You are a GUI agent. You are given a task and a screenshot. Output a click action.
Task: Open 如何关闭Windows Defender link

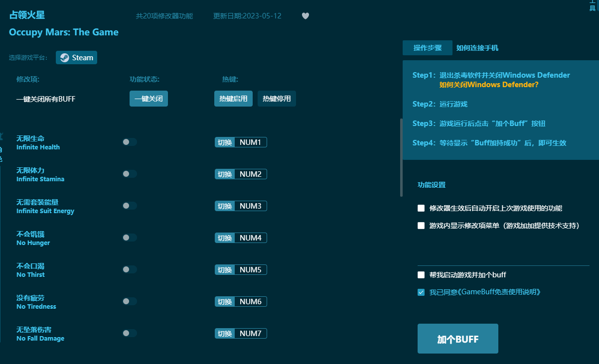(x=488, y=85)
